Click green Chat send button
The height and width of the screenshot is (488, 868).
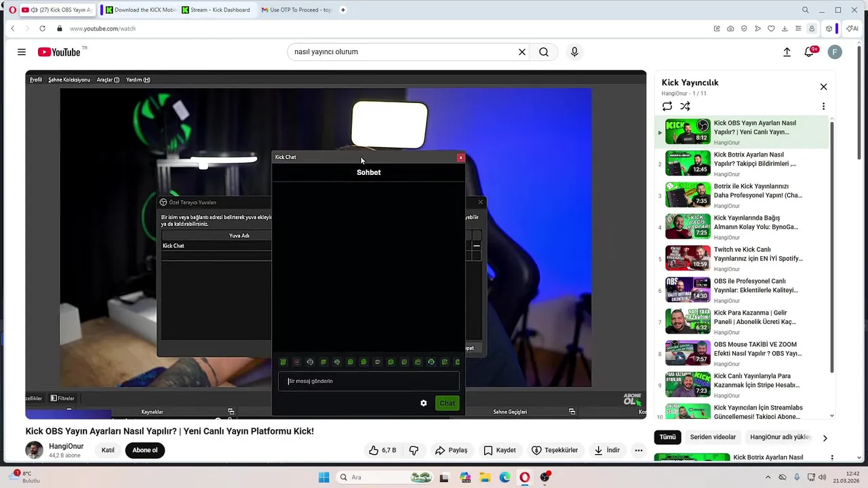click(x=447, y=403)
